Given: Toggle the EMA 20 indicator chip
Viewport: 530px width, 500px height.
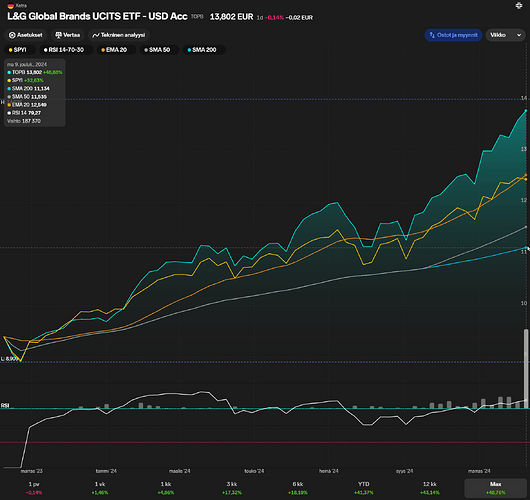Looking at the screenshot, I should coord(116,50).
